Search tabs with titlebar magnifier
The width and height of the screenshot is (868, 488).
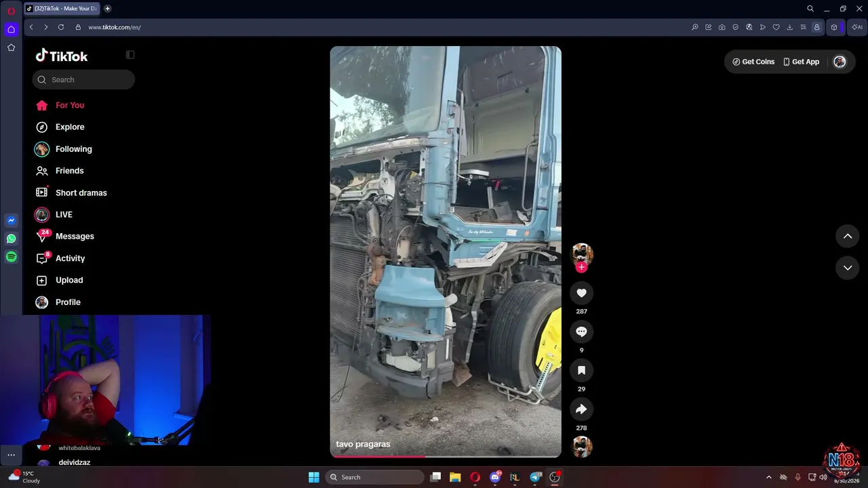click(x=810, y=9)
